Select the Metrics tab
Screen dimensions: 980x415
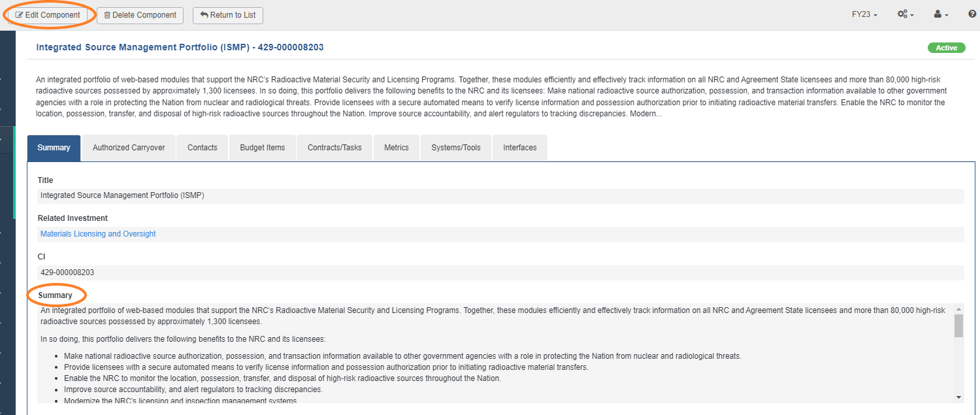click(397, 148)
